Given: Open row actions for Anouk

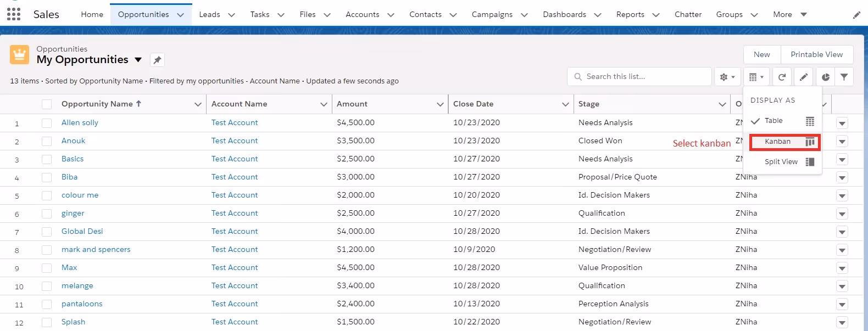Looking at the screenshot, I should tap(842, 142).
